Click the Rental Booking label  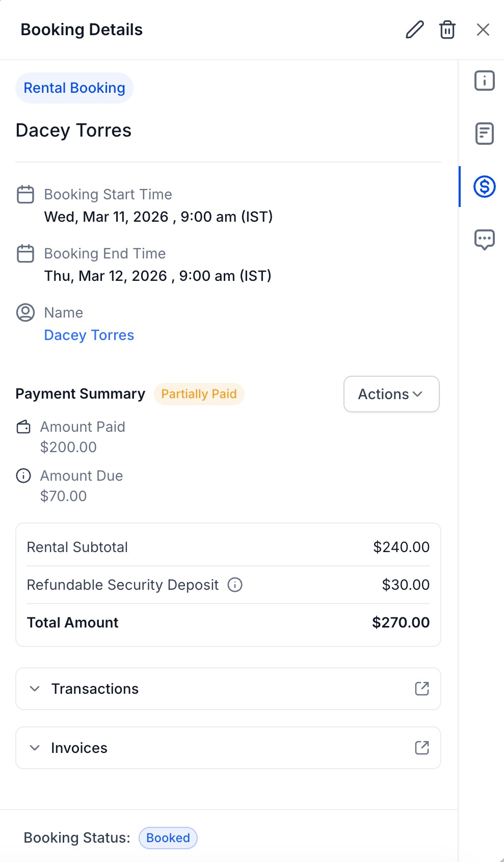click(x=74, y=88)
